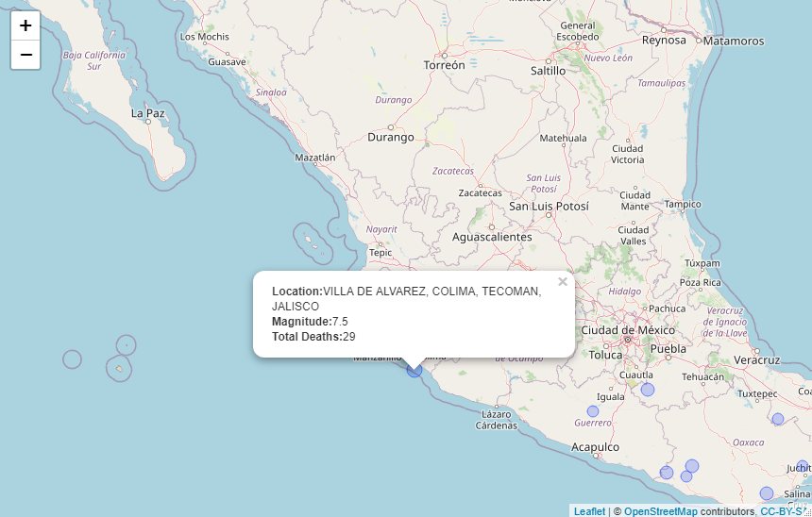The image size is (812, 517).
Task: Click the Poza Rica label
Action: tap(701, 283)
